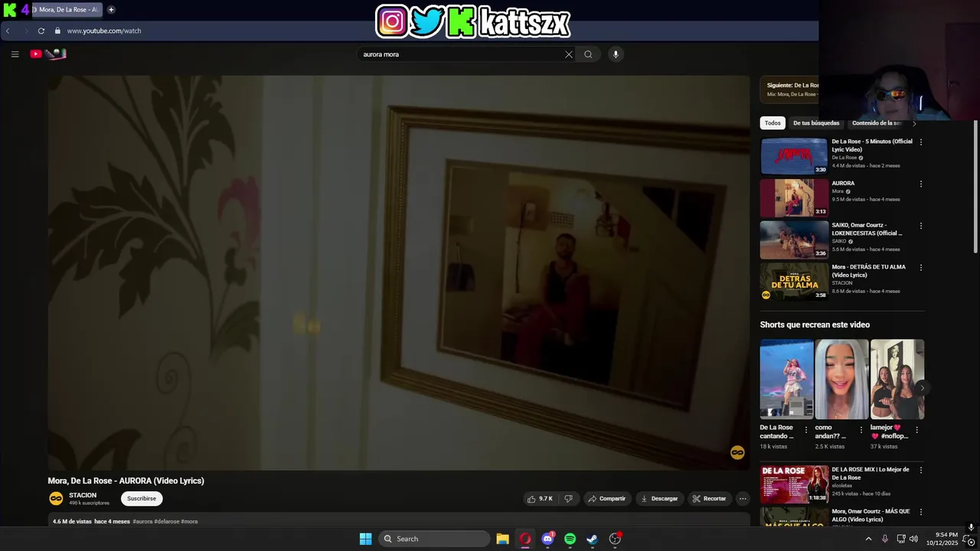This screenshot has height=551, width=980.
Task: Subscribe with the Suscribirse button
Action: [x=142, y=498]
